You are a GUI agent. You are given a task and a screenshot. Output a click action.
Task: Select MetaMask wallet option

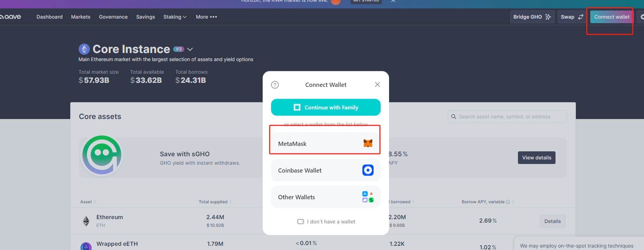[326, 144]
